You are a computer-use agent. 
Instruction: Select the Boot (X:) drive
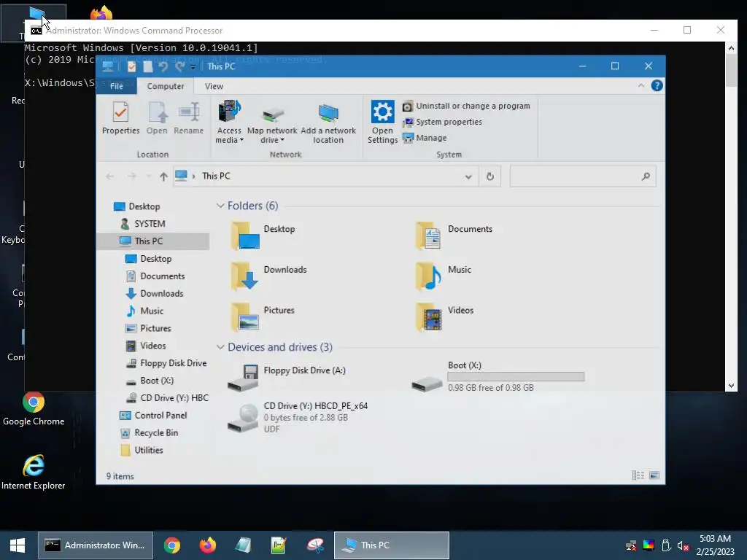[x=498, y=377]
